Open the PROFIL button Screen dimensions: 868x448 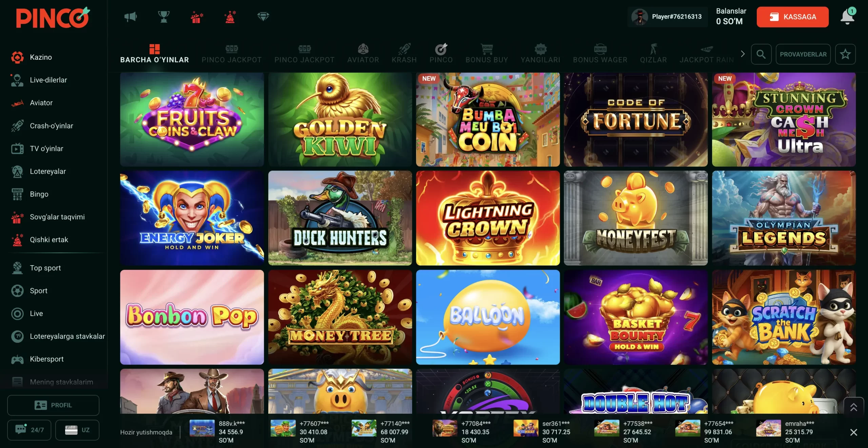coord(53,405)
